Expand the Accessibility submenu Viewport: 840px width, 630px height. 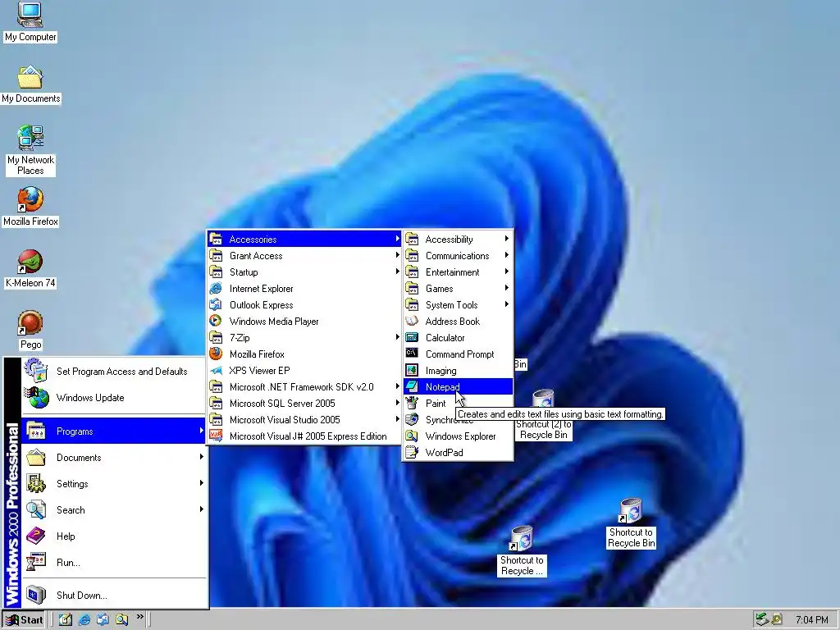click(x=458, y=239)
